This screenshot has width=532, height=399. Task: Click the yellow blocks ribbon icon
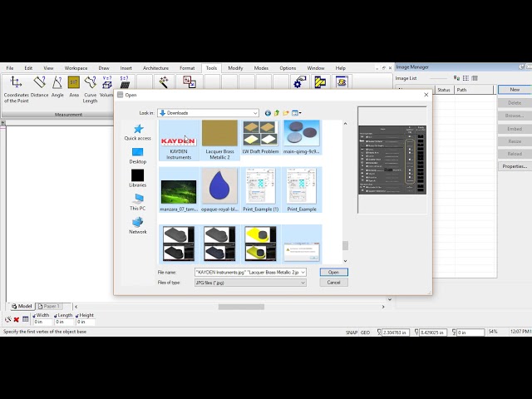click(320, 81)
